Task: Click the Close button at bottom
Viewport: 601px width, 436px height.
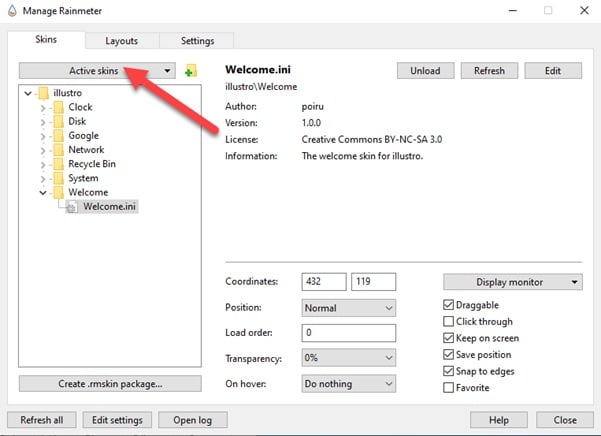Action: coord(565,420)
